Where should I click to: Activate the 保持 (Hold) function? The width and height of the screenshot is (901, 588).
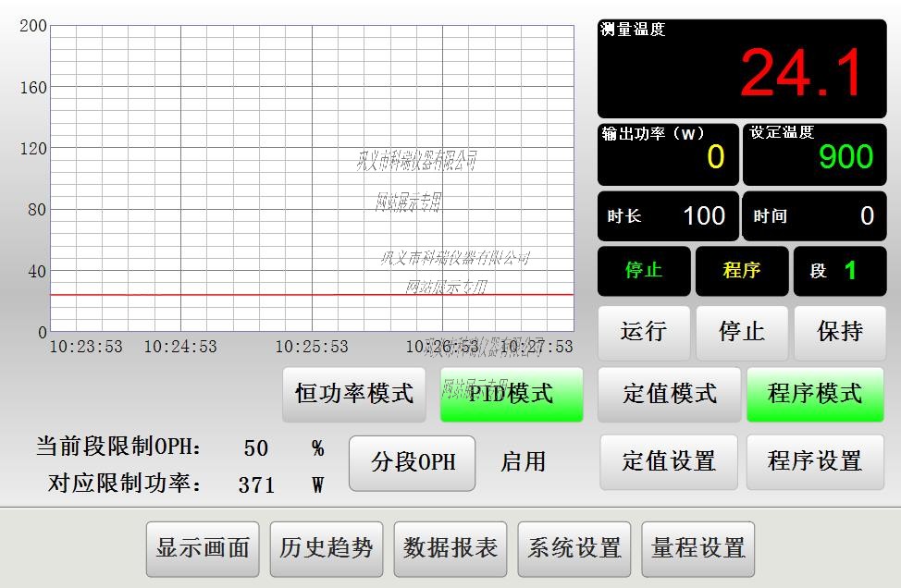[x=838, y=333]
